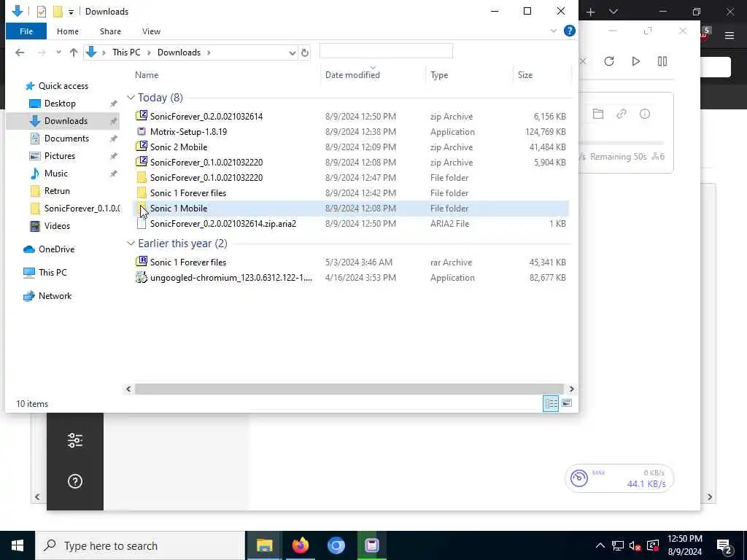Screen dimensions: 747x560
Task: Select Quick access in navigation pane
Action: pos(63,86)
